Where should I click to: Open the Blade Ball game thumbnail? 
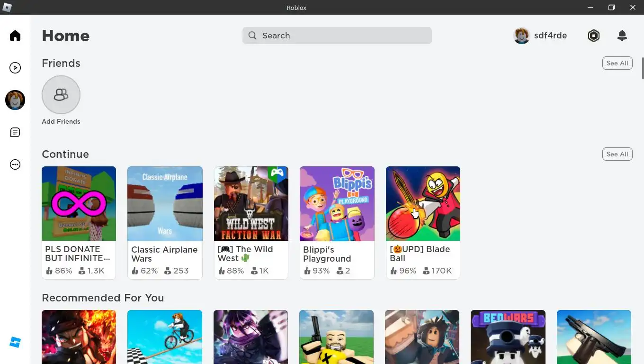coord(423,203)
